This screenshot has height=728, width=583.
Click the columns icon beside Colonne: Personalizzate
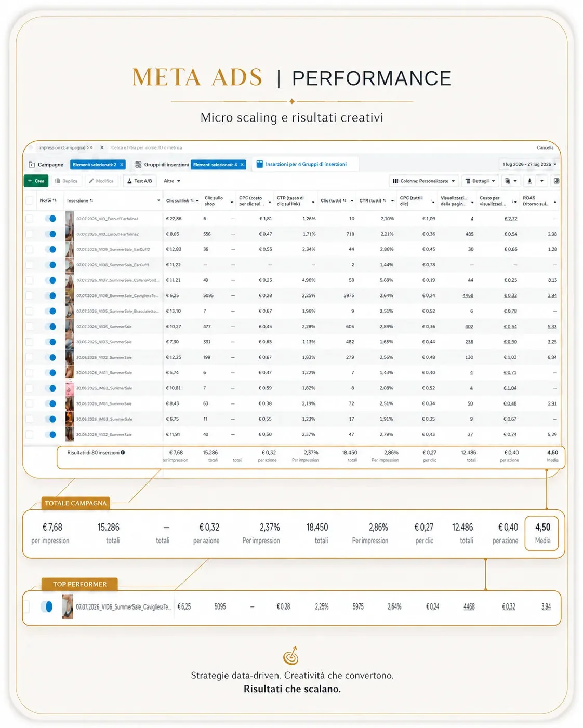(x=395, y=181)
